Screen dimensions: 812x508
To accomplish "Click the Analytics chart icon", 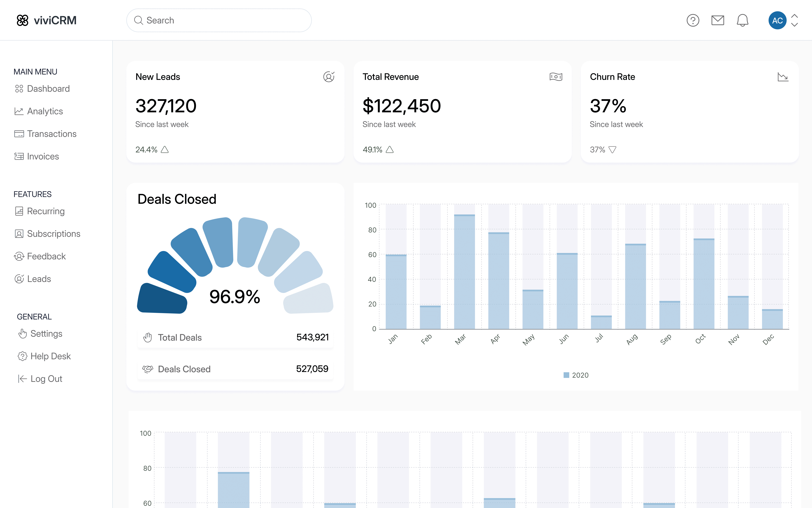I will coord(19,111).
